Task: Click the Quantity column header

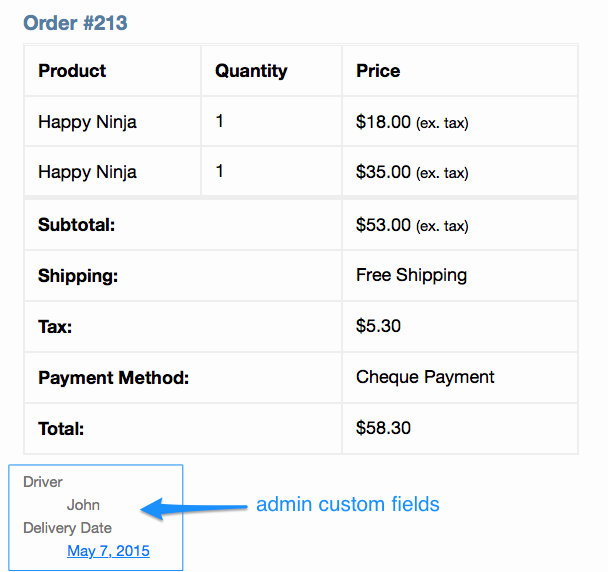Action: coord(251,71)
